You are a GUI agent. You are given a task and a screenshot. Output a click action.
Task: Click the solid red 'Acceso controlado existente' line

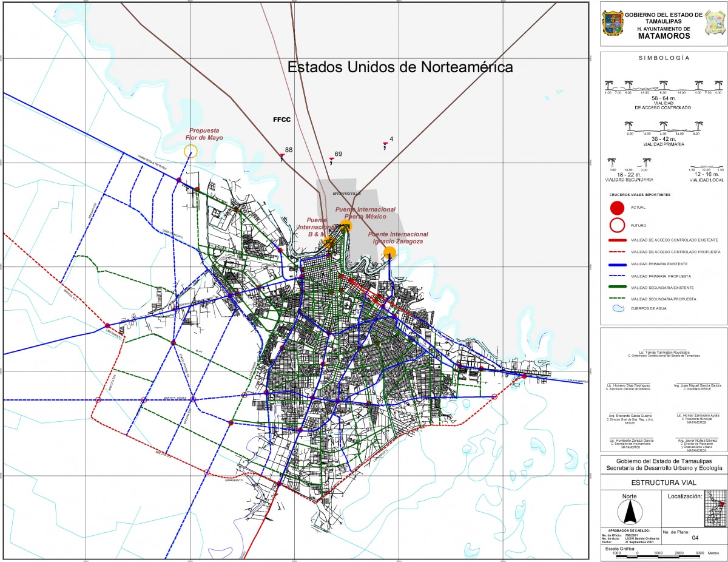click(617, 240)
